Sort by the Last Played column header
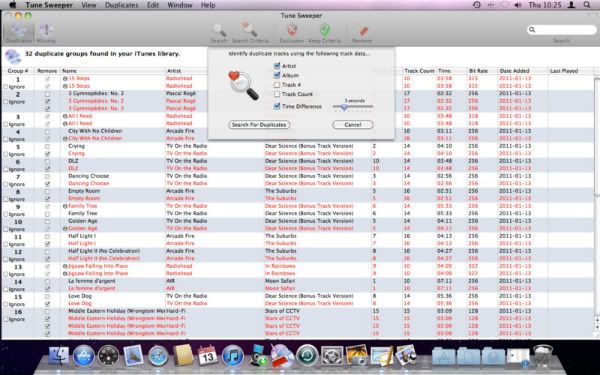 click(x=571, y=71)
